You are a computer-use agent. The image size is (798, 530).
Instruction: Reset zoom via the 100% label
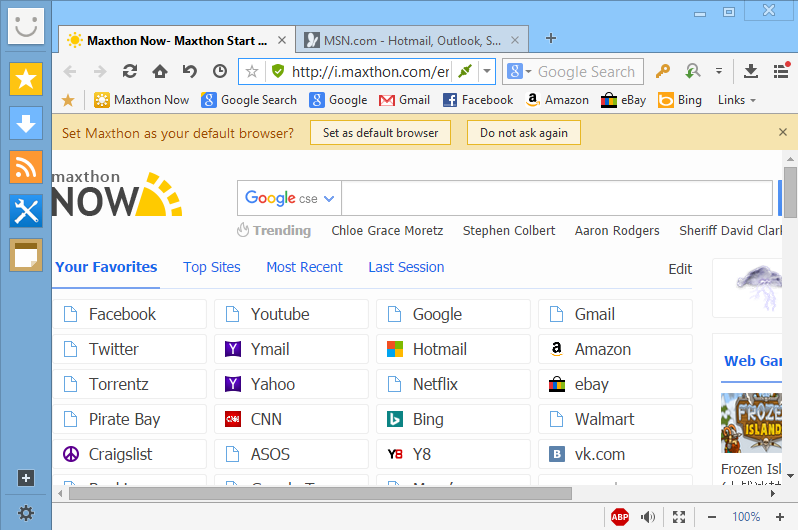[x=746, y=517]
